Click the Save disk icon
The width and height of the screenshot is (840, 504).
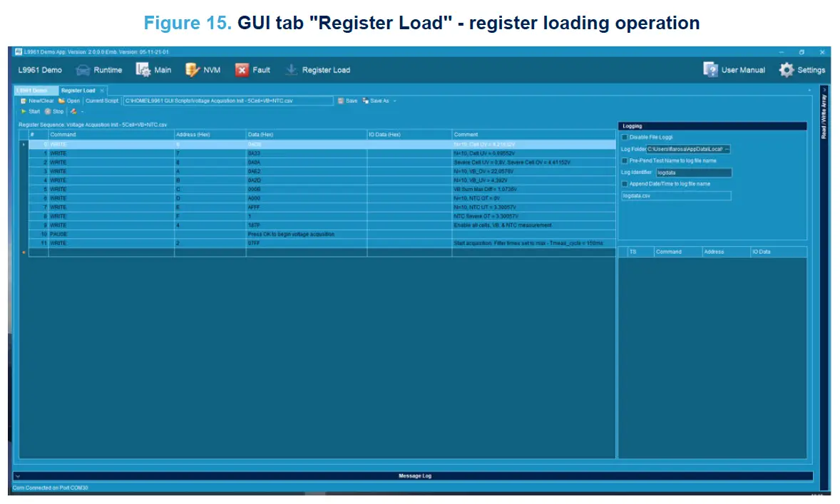[x=341, y=101]
